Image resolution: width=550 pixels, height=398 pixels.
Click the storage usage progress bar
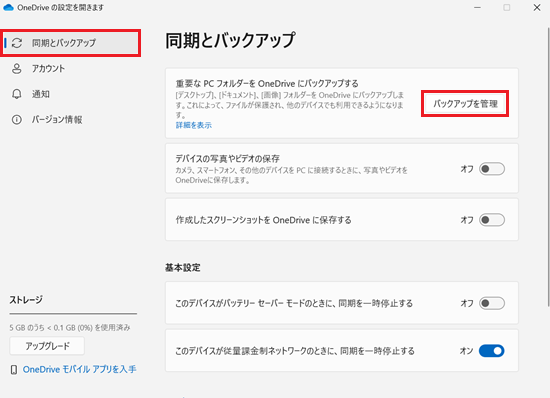coord(73,313)
